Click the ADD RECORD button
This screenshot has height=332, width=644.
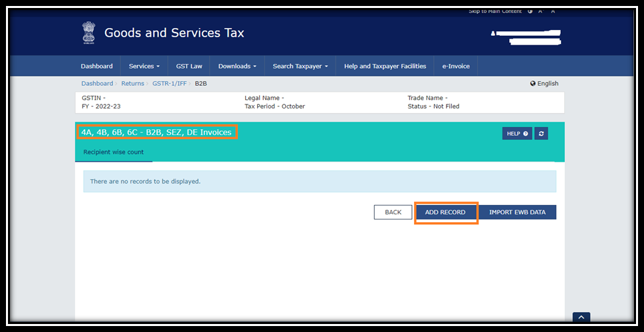pyautogui.click(x=445, y=212)
